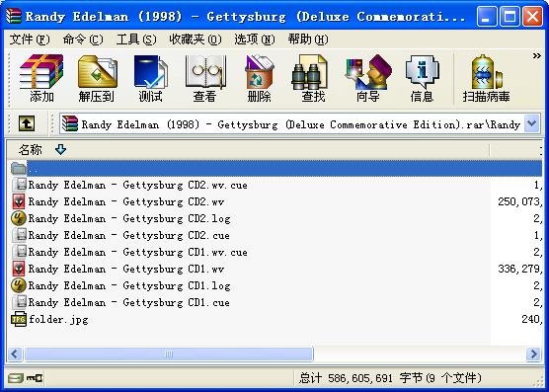Click the CD1.wv WavPack file icon
The image size is (549, 392).
[x=19, y=270]
